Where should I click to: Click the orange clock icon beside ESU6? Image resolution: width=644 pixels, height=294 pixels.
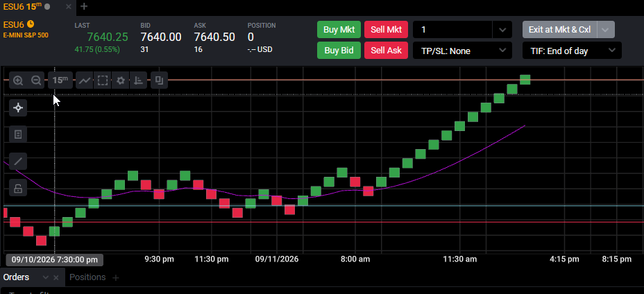(31, 24)
